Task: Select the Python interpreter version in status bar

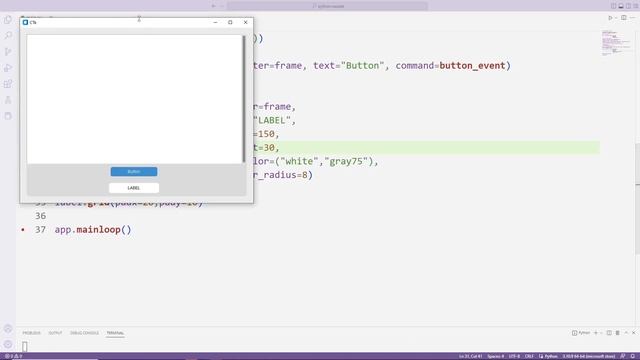Action: click(x=589, y=356)
